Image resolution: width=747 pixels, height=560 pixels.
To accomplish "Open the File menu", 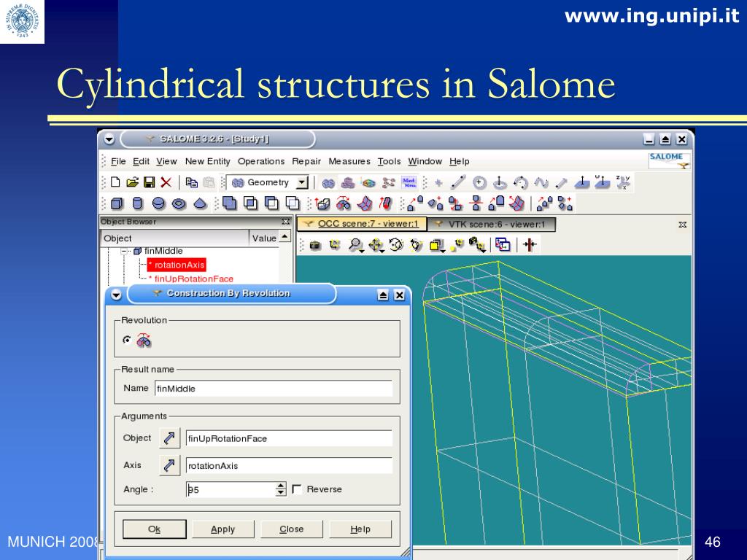I will tap(118, 161).
